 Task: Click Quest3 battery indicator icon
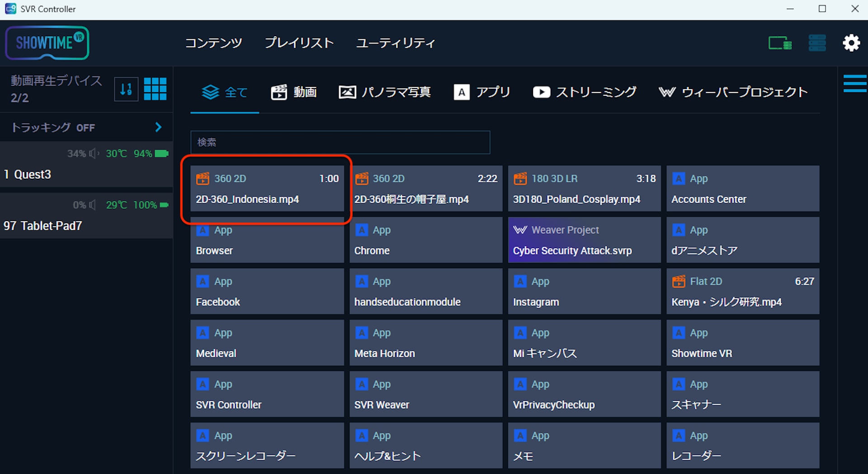coord(162,154)
